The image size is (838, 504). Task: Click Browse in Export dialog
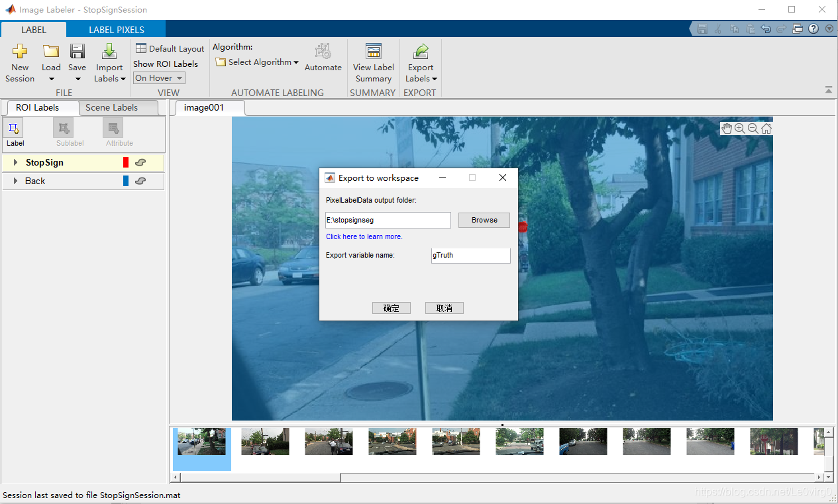[484, 220]
